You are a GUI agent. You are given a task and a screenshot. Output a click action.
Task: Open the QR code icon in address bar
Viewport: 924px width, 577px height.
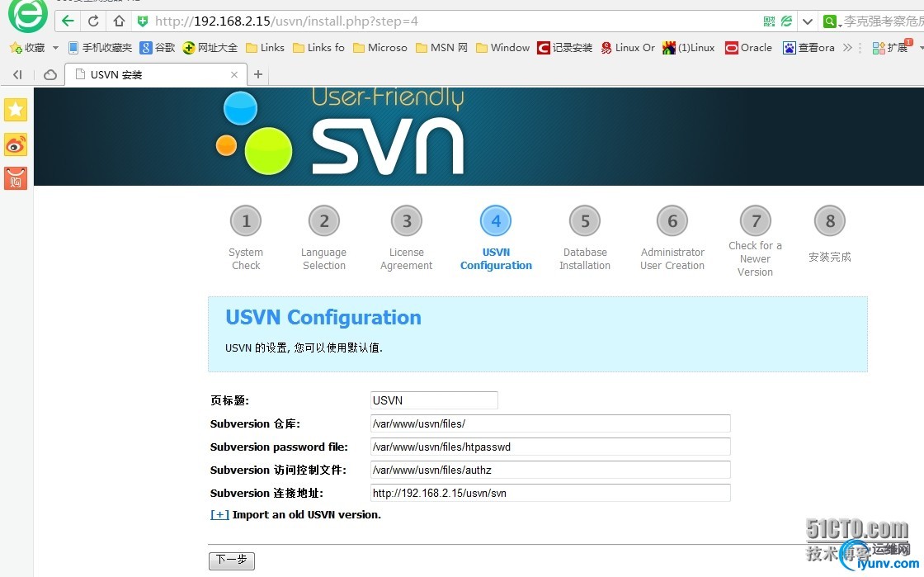point(769,21)
